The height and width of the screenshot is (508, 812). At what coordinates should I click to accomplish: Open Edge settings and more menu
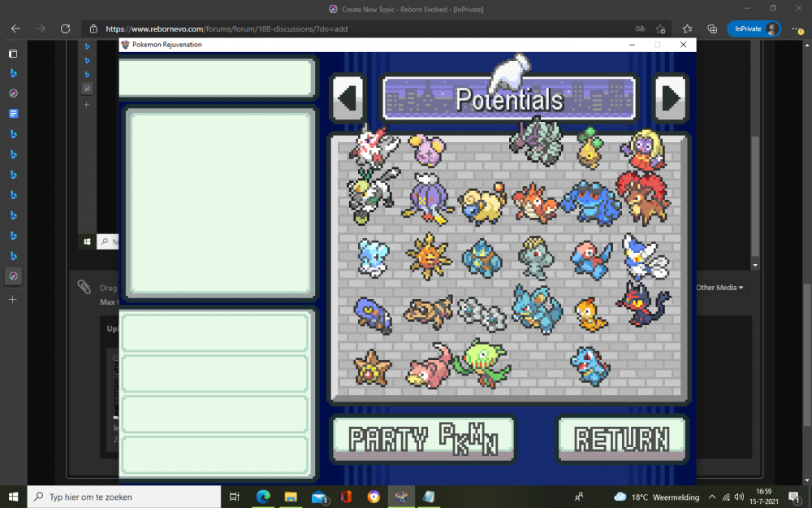798,29
